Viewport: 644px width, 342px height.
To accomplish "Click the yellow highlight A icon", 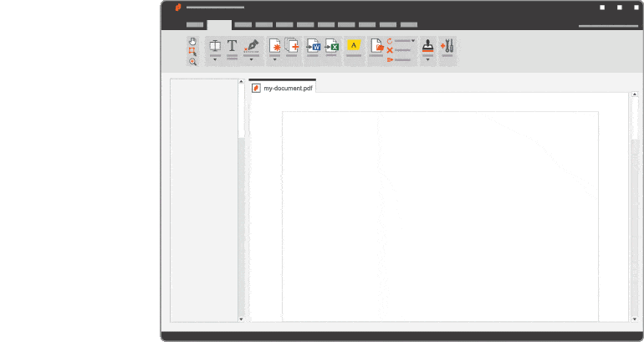I will coord(354,45).
